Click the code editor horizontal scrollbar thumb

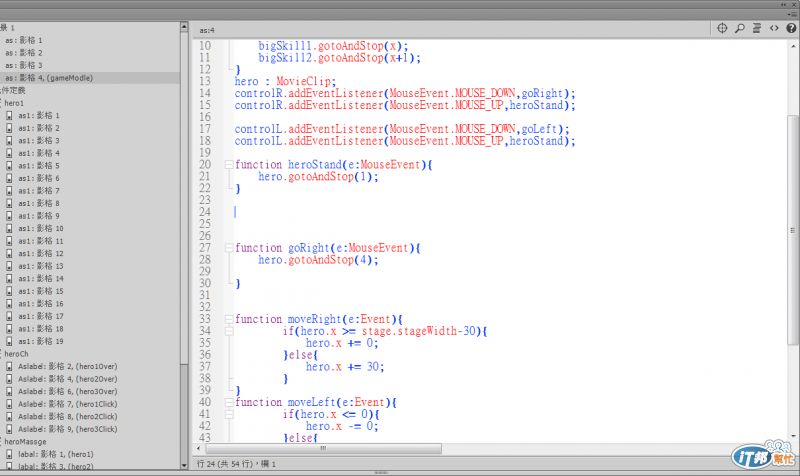[x=323, y=448]
